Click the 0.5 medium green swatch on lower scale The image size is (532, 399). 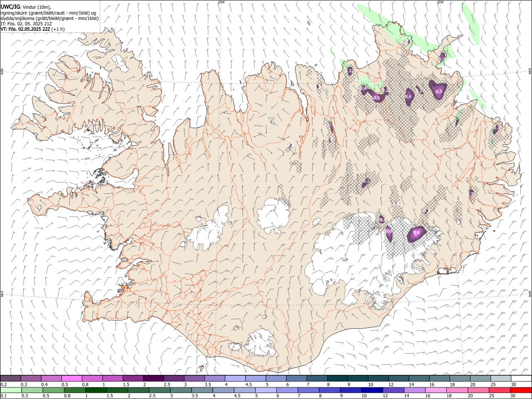point(54,390)
